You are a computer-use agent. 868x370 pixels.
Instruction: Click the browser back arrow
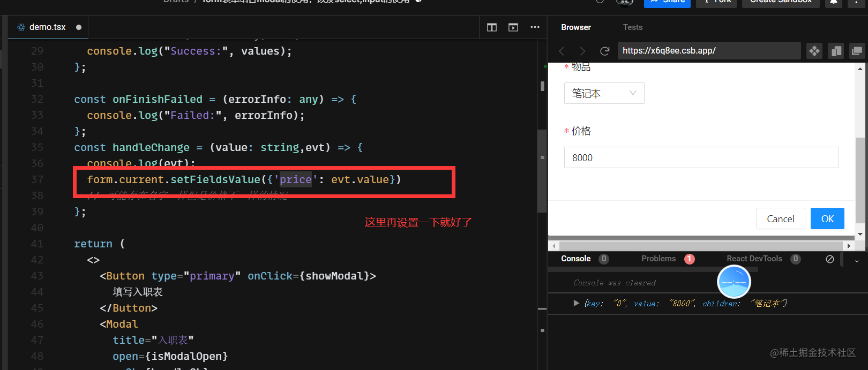(x=562, y=51)
